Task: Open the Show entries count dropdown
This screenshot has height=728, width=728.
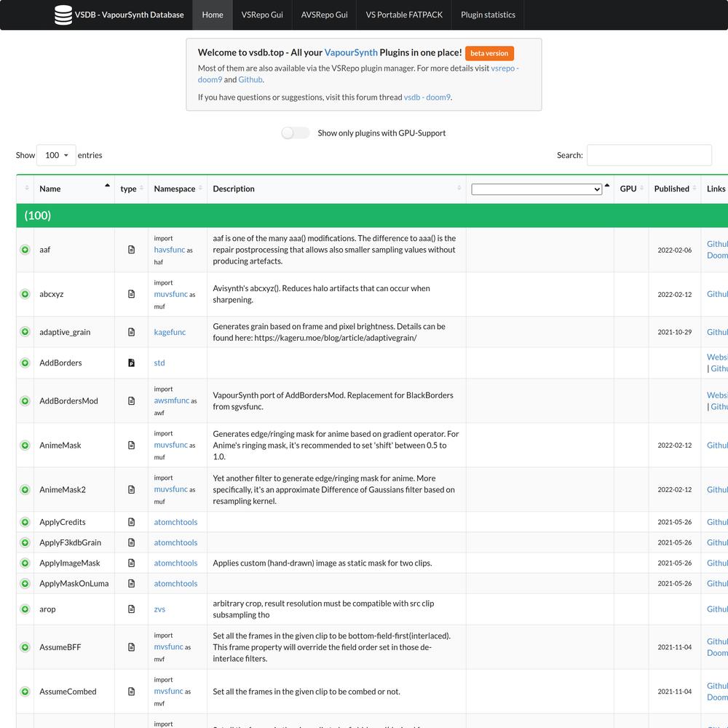Action: click(x=56, y=156)
